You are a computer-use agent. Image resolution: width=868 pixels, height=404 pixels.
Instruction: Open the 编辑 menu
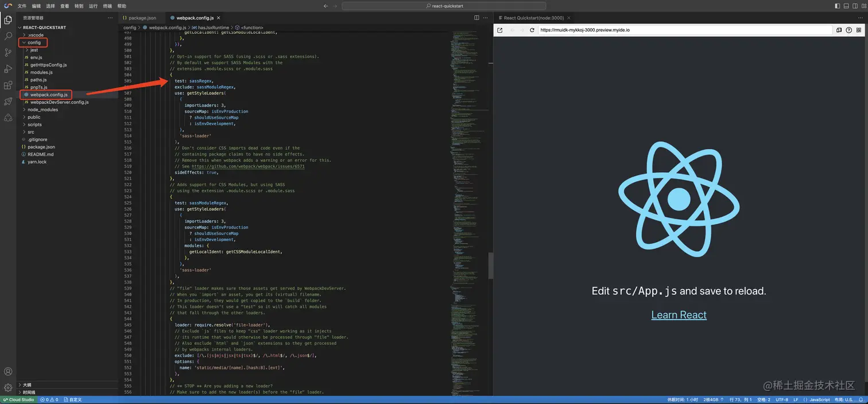36,6
